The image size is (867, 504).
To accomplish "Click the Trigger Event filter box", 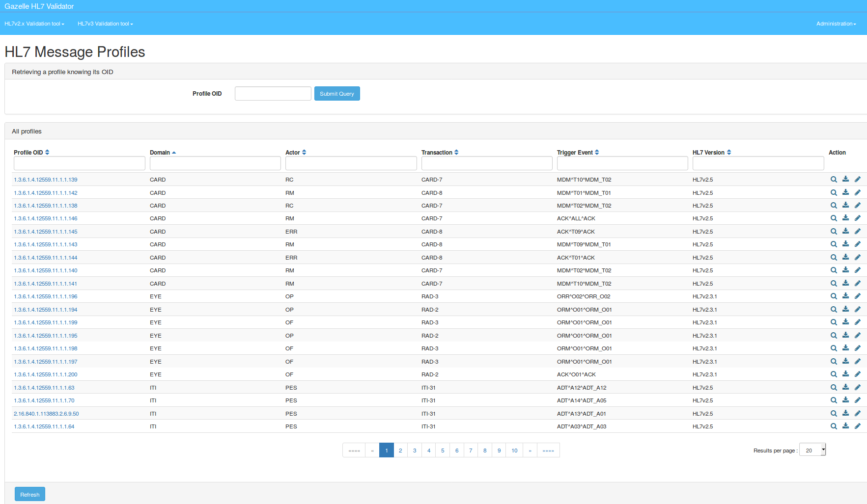I will coord(622,163).
